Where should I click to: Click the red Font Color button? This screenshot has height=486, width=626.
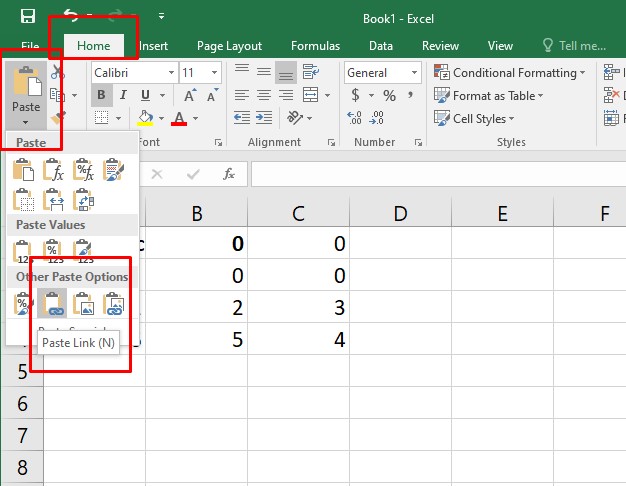[x=179, y=118]
